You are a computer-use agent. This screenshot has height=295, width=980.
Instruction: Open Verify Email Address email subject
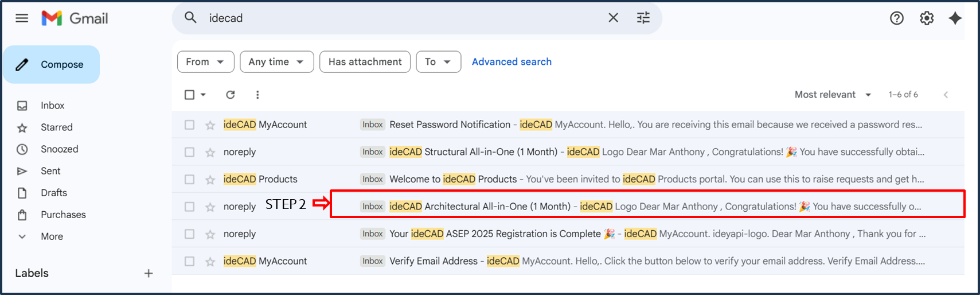coord(434,261)
